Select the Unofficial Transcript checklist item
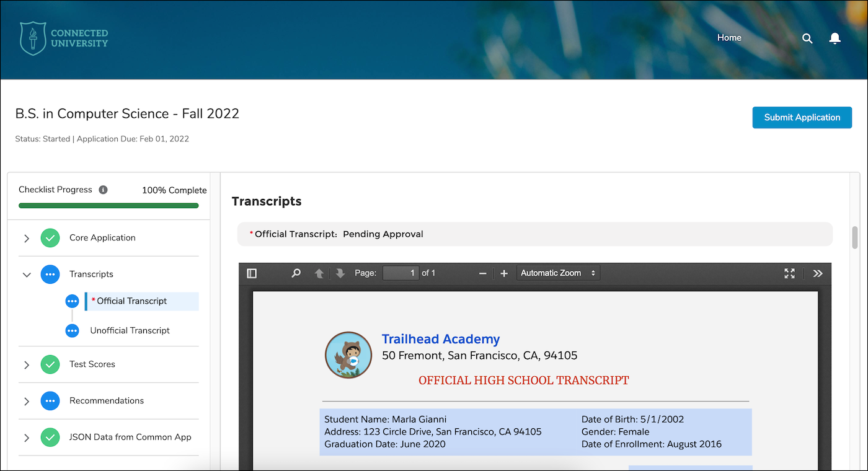Image resolution: width=868 pixels, height=471 pixels. pos(130,330)
